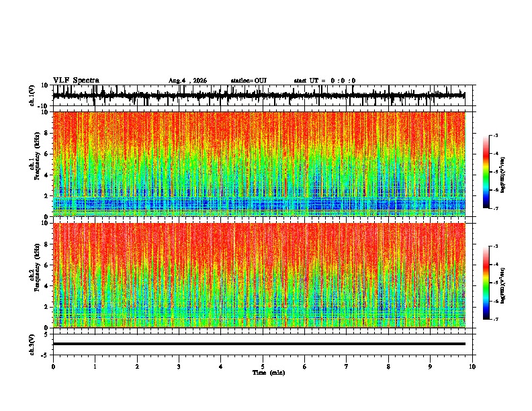Click the "2" kHz tick on ch.1 frequency axis
The image size is (532, 411).
46,196
